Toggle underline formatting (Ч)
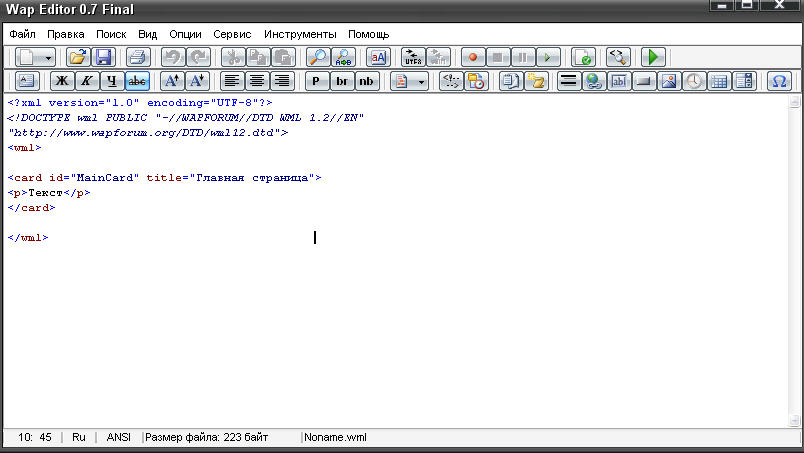 112,81
